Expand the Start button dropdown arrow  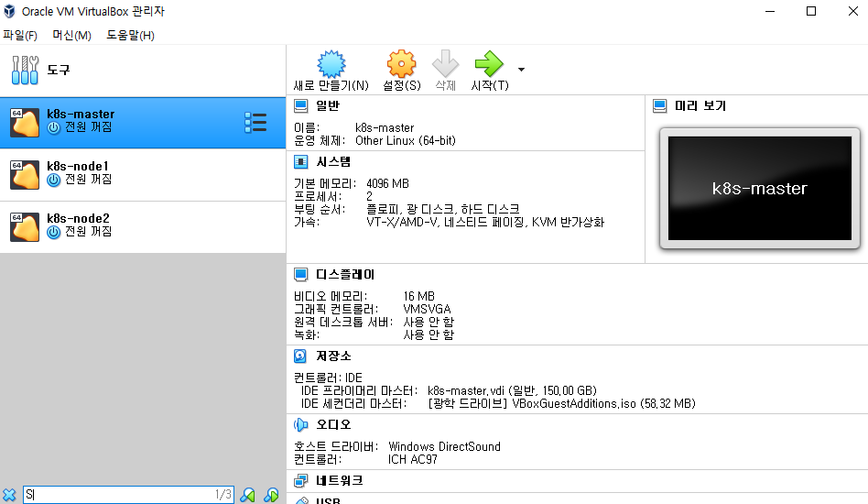click(x=521, y=70)
